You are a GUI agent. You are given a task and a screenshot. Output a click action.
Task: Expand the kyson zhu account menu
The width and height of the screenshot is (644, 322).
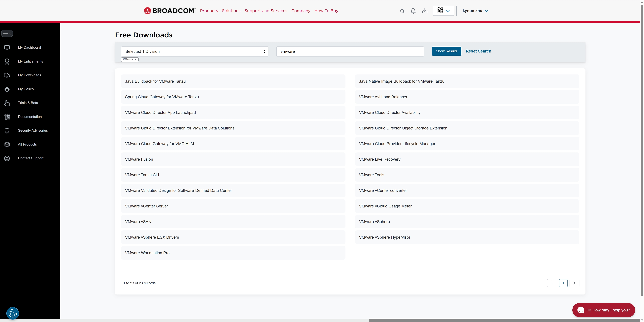[475, 11]
